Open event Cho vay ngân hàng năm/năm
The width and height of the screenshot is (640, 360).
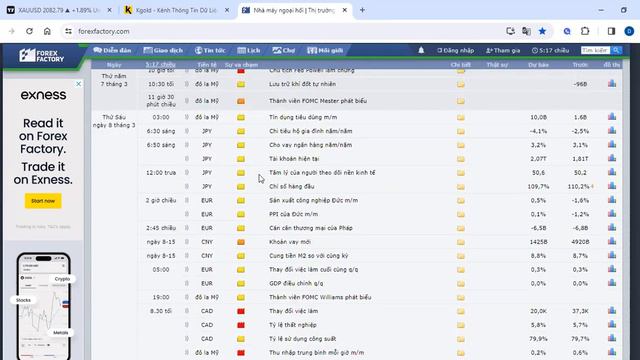click(311, 145)
